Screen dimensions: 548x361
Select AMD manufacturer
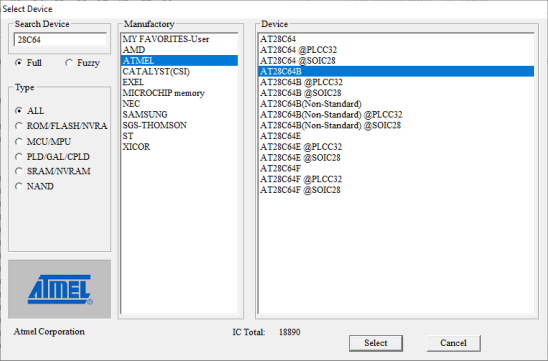[x=180, y=50]
